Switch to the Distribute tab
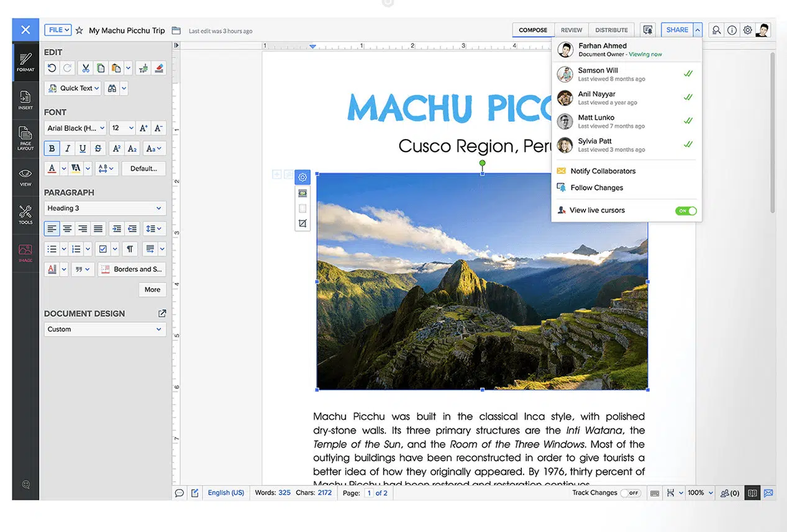 tap(611, 30)
